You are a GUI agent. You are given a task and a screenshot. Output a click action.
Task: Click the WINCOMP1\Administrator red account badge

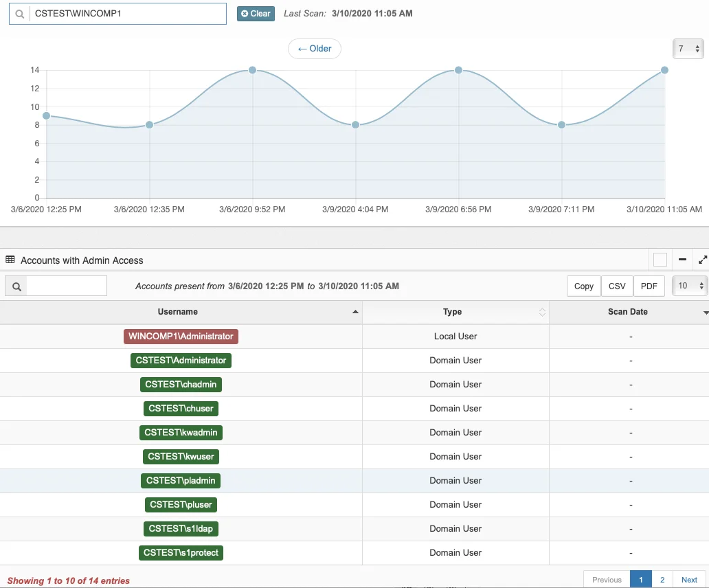pyautogui.click(x=181, y=337)
